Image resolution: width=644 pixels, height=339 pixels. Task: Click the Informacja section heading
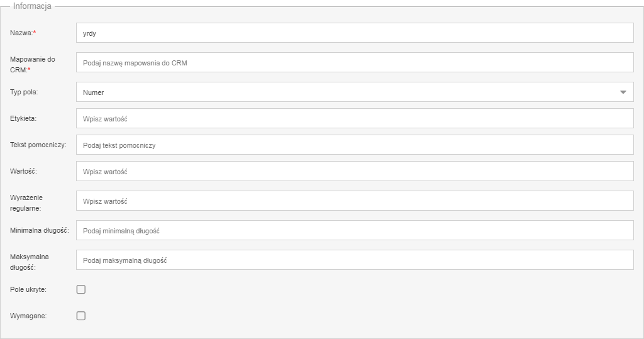coord(32,6)
